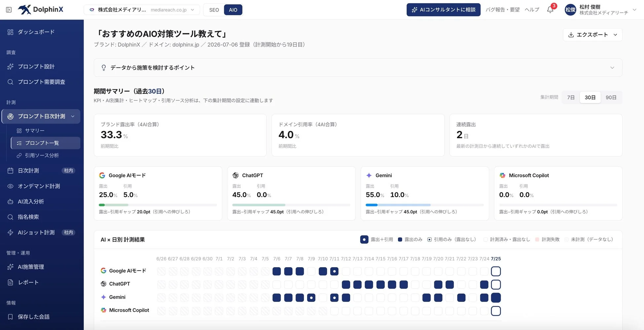This screenshot has height=330, width=644.
Task: Click the プロンプト設計 sparkle icon
Action: pyautogui.click(x=10, y=66)
